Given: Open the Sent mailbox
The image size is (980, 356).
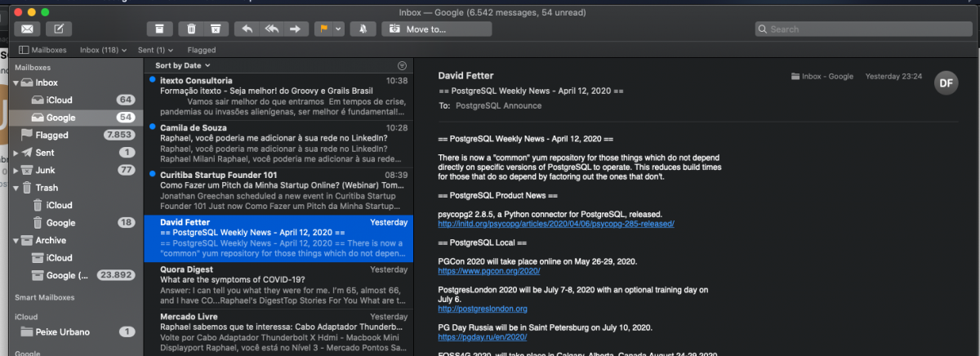Looking at the screenshot, I should (x=75, y=153).
